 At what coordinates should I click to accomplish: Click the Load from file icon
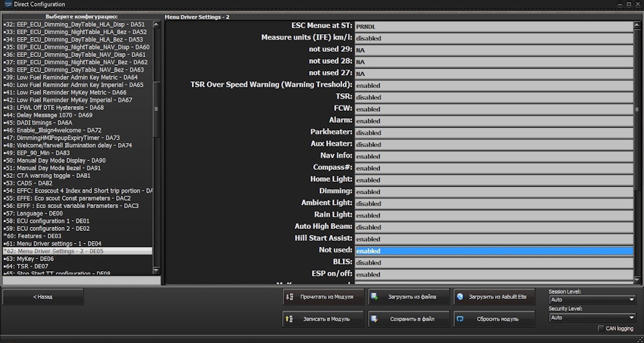pos(374,297)
